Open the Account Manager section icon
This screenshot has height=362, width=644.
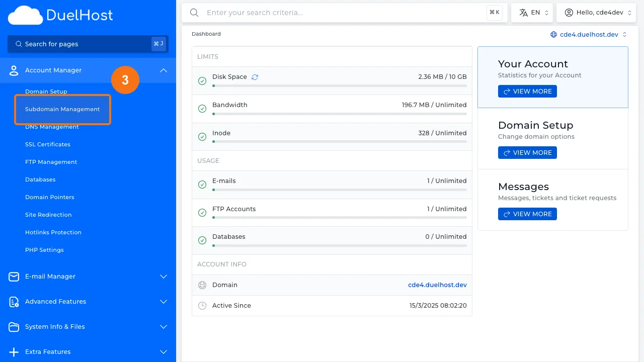tap(13, 70)
